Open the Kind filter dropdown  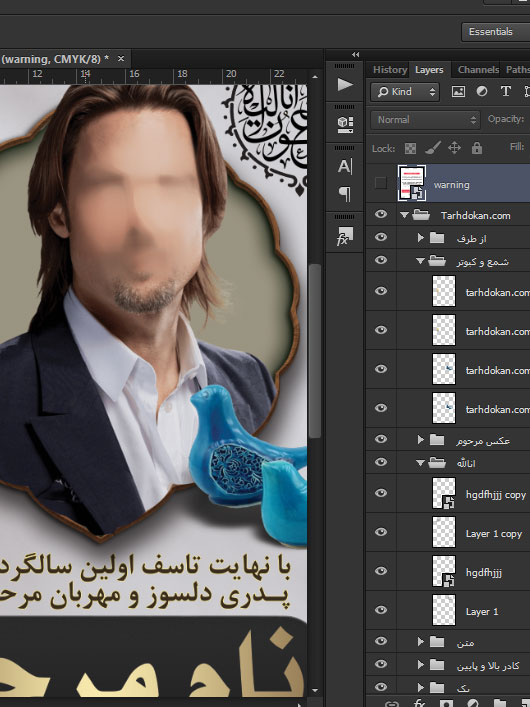pyautogui.click(x=405, y=92)
